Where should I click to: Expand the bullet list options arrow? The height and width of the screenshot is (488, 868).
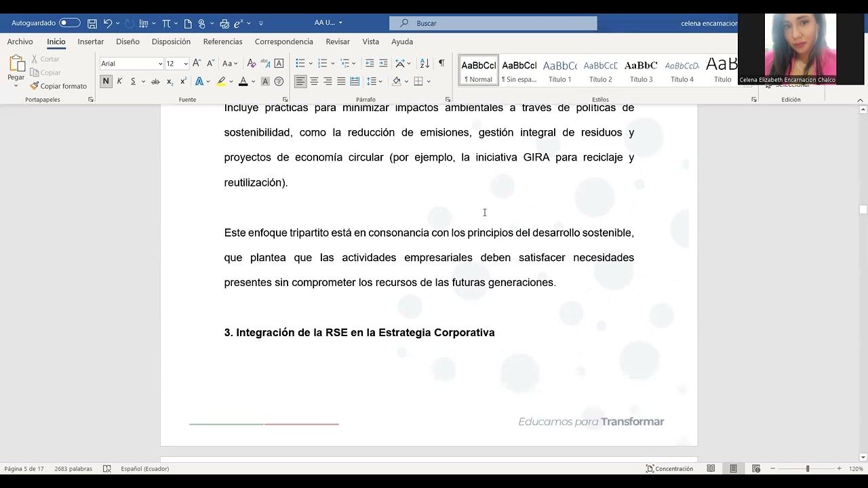coord(311,63)
